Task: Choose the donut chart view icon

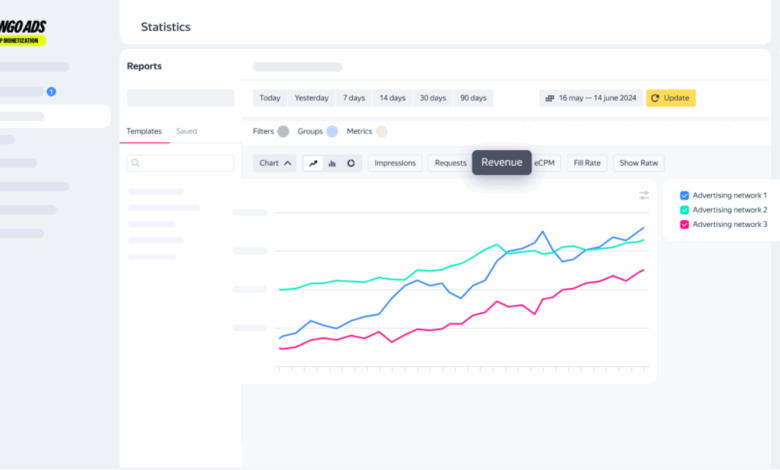Action: coord(351,163)
